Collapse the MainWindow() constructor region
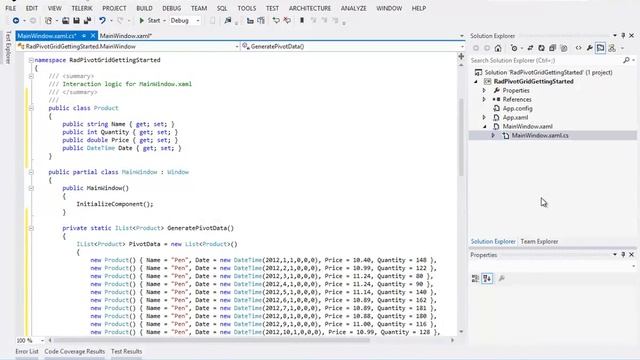This screenshot has width=640, height=360. [31, 188]
